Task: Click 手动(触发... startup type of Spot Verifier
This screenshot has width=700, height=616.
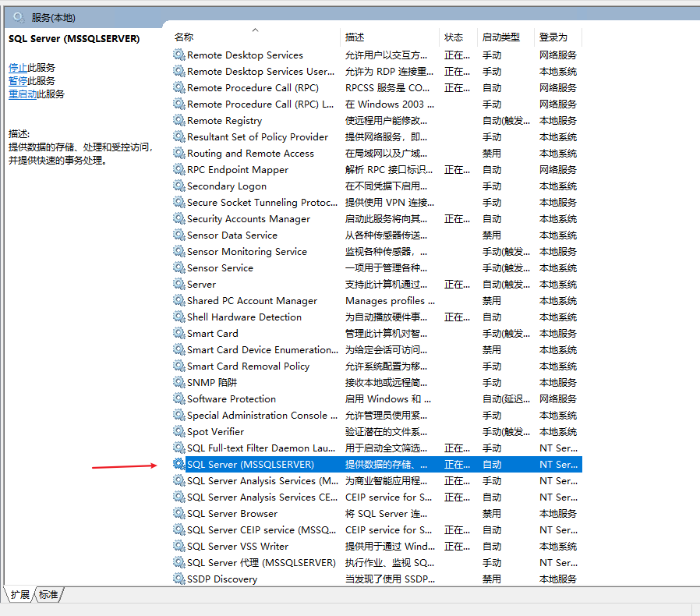Action: (x=506, y=431)
